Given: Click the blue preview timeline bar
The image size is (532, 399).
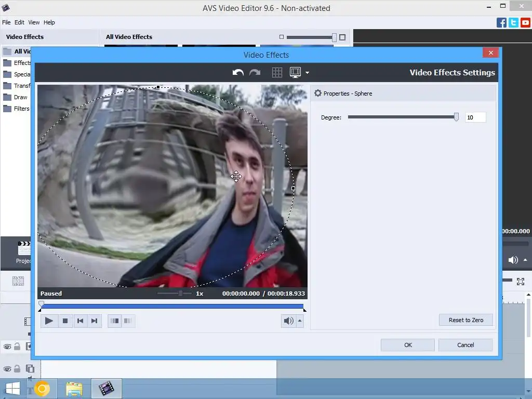Looking at the screenshot, I should tap(172, 306).
